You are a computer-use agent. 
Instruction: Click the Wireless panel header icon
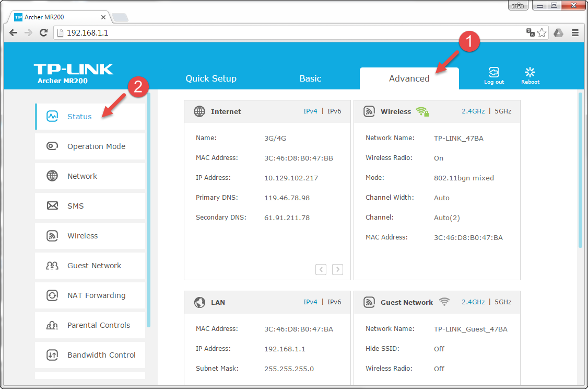click(x=369, y=111)
